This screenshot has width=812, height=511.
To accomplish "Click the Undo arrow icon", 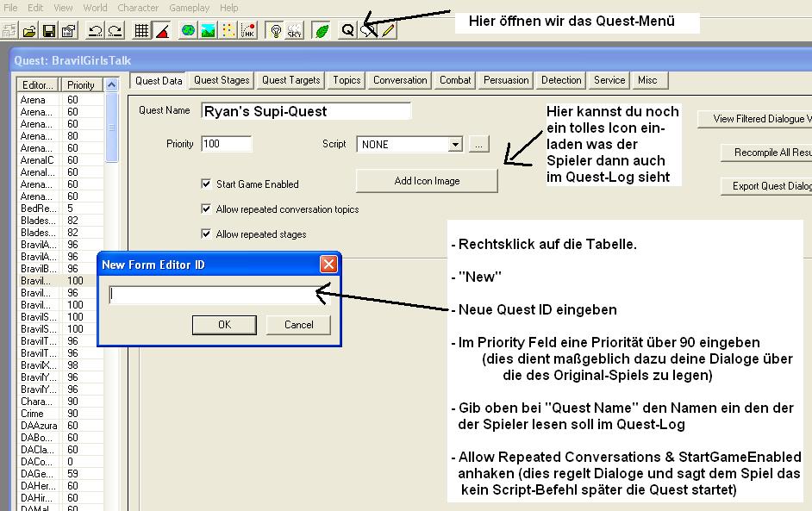I will click(95, 30).
